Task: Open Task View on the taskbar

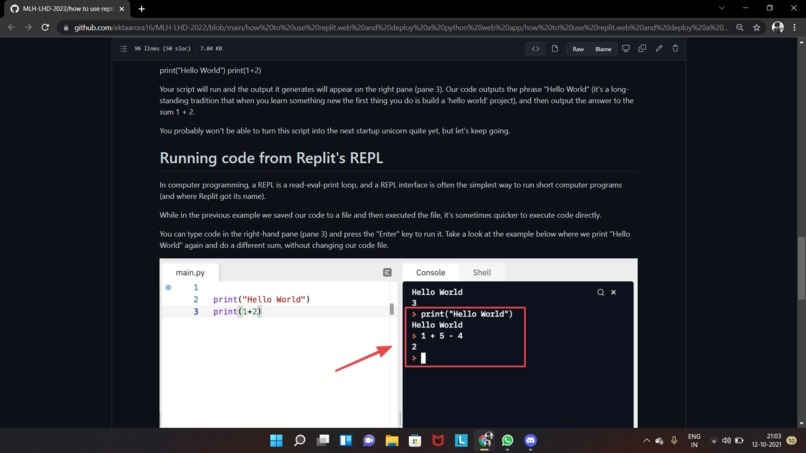Action: (323, 441)
